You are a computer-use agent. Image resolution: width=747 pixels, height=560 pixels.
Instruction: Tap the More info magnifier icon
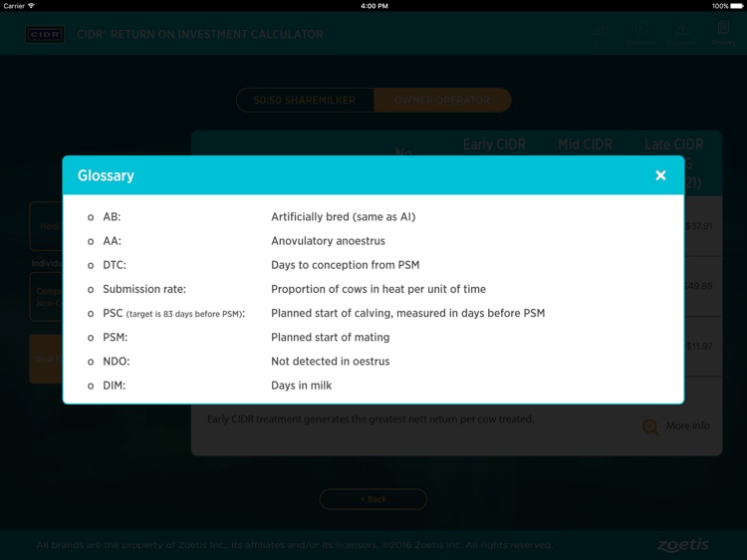650,426
